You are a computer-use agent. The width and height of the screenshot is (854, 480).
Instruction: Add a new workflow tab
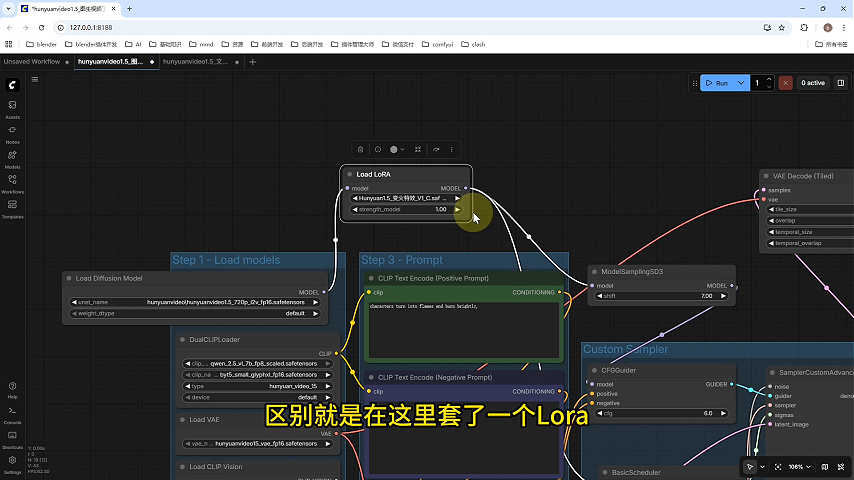click(252, 62)
